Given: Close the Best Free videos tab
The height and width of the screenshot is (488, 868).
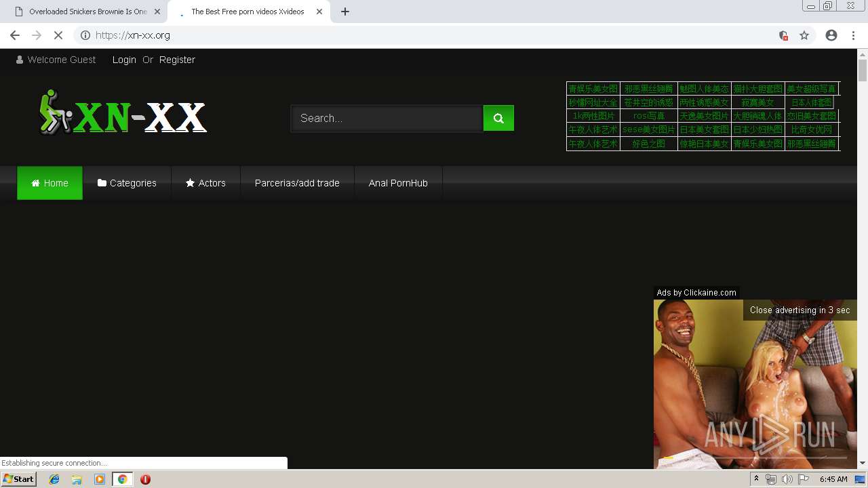Looking at the screenshot, I should [319, 12].
